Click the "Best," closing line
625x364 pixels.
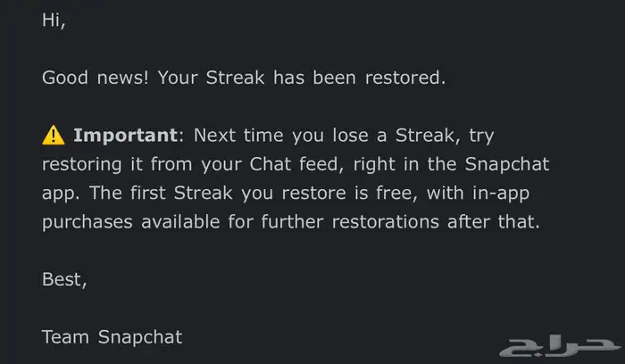pyautogui.click(x=63, y=280)
